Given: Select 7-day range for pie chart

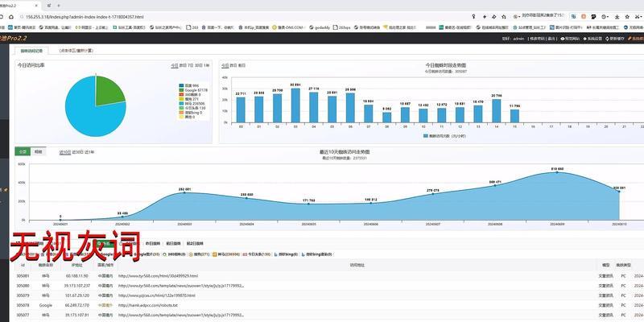Looking at the screenshot, I should pos(190,65).
